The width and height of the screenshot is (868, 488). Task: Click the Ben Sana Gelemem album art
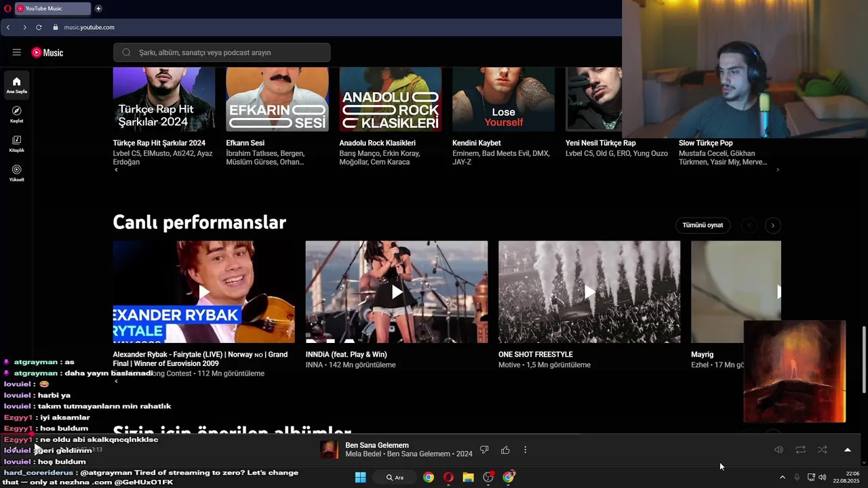point(330,449)
